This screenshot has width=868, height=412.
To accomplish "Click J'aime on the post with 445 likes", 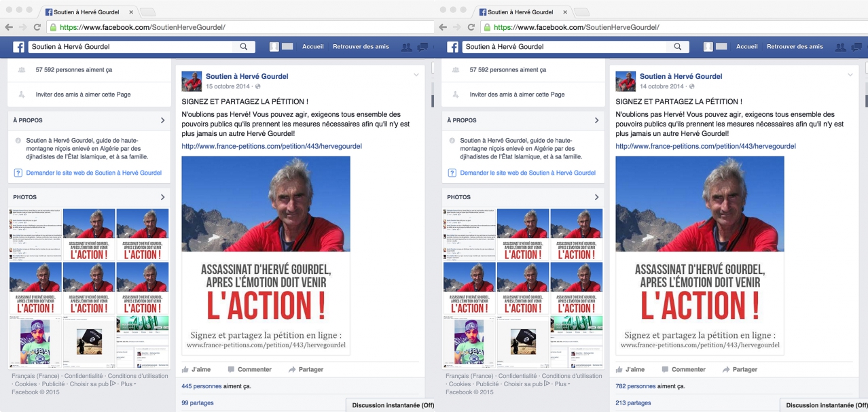I will click(x=195, y=369).
